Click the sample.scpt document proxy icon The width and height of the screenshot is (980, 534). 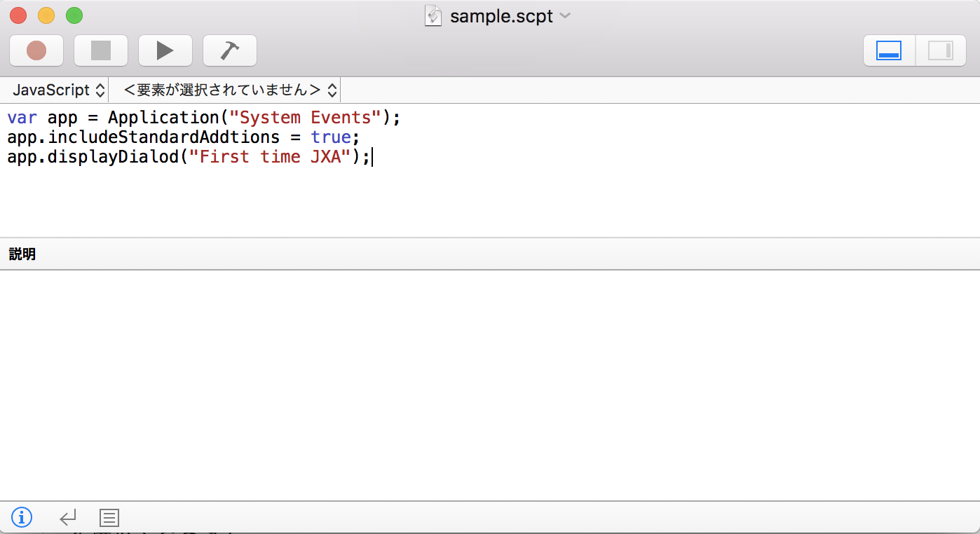click(433, 15)
